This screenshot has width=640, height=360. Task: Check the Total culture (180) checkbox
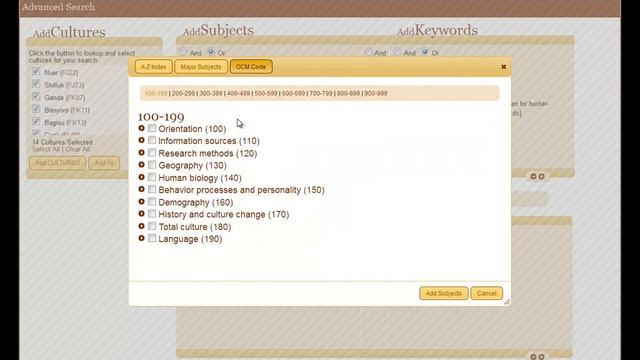click(x=152, y=226)
